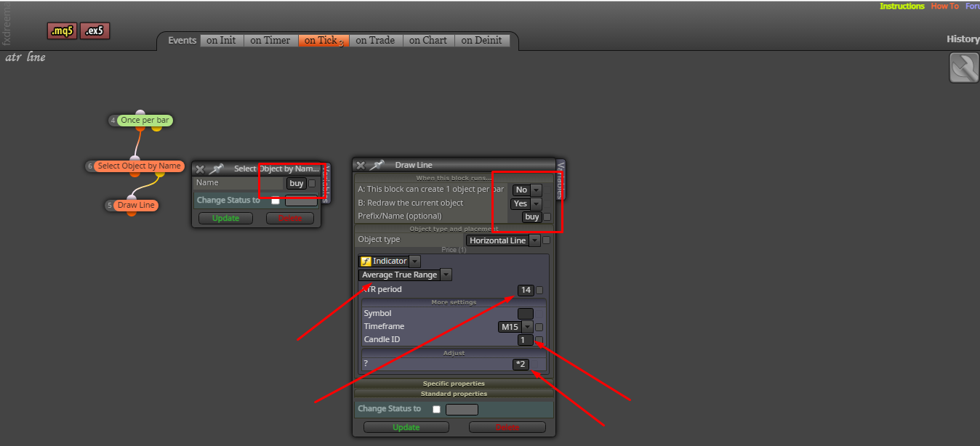The height and width of the screenshot is (446, 980).
Task: Switch to the on Trade tab
Action: [375, 41]
